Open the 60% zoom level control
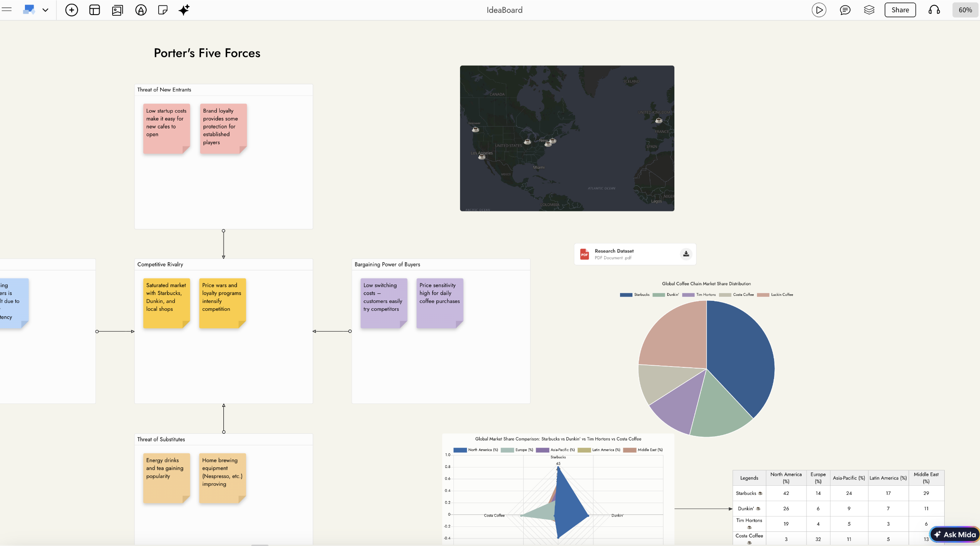The width and height of the screenshot is (980, 546). [x=965, y=10]
